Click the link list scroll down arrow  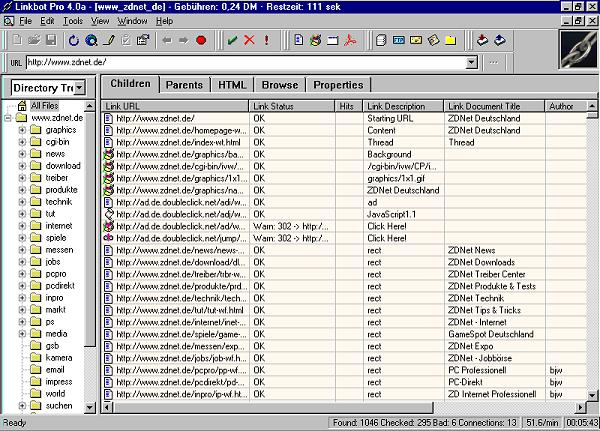[x=592, y=396]
